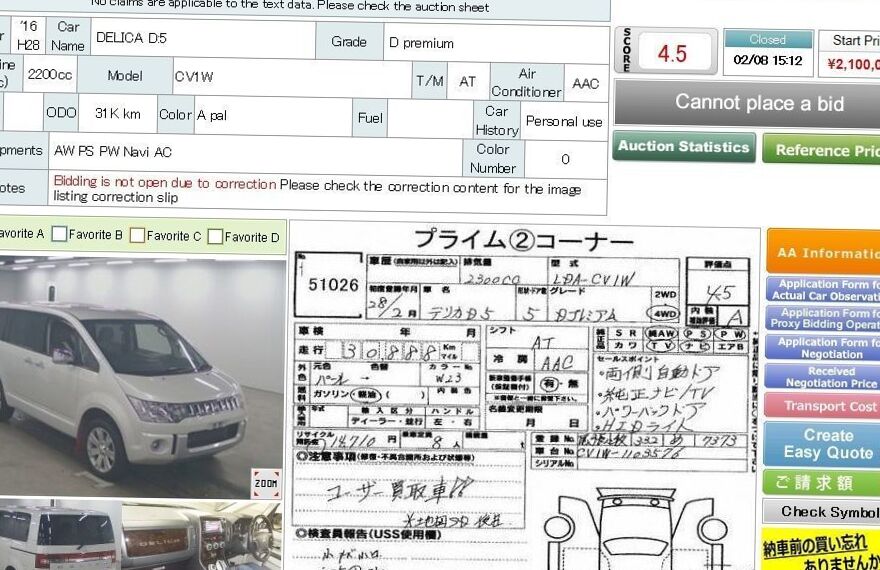Select the odometer value 31K km
The width and height of the screenshot is (880, 570).
click(118, 114)
